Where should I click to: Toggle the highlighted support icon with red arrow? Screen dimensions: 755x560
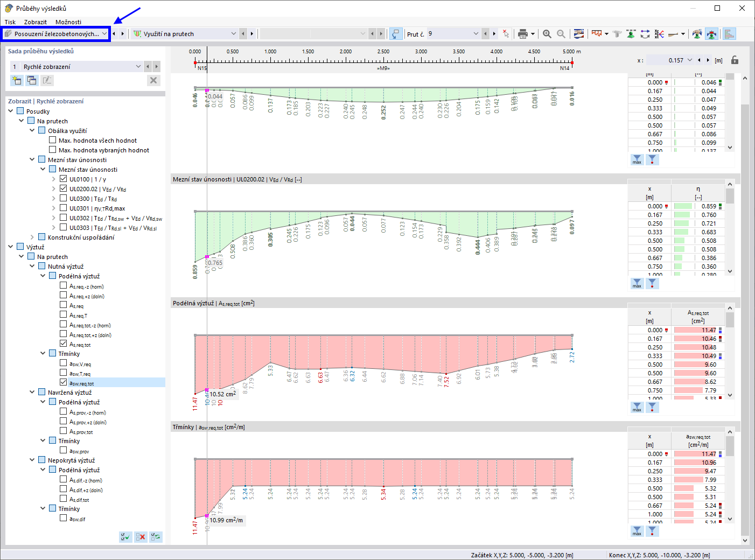(711, 34)
